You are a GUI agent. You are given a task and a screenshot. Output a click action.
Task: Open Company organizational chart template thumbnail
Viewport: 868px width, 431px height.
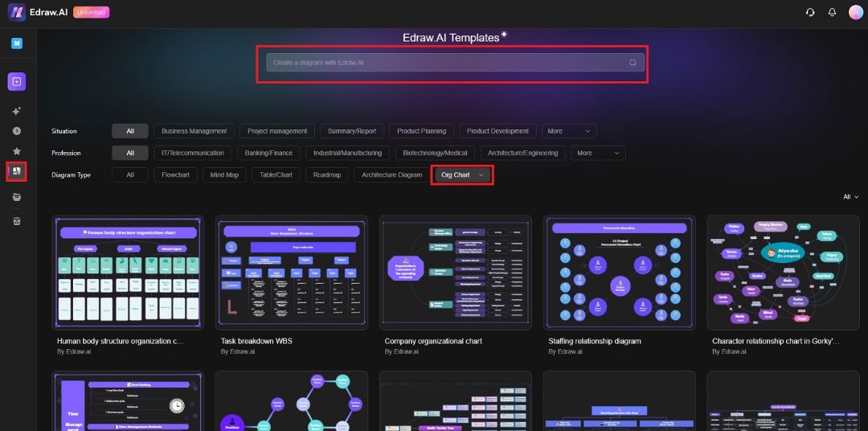pyautogui.click(x=456, y=273)
